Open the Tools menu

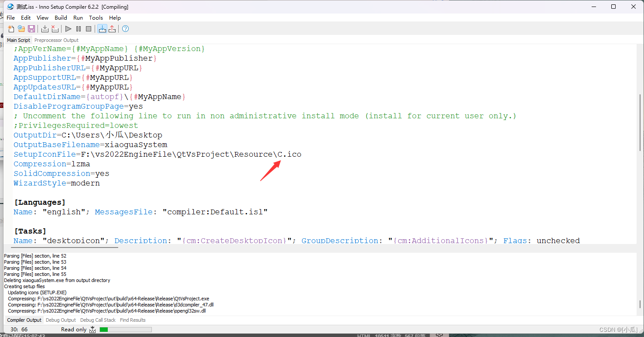96,17
